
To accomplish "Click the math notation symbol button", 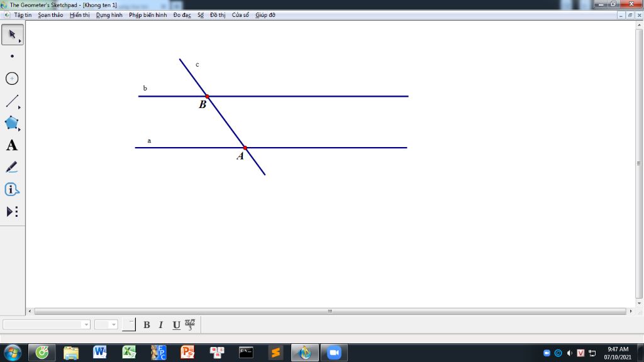I will coord(190,325).
